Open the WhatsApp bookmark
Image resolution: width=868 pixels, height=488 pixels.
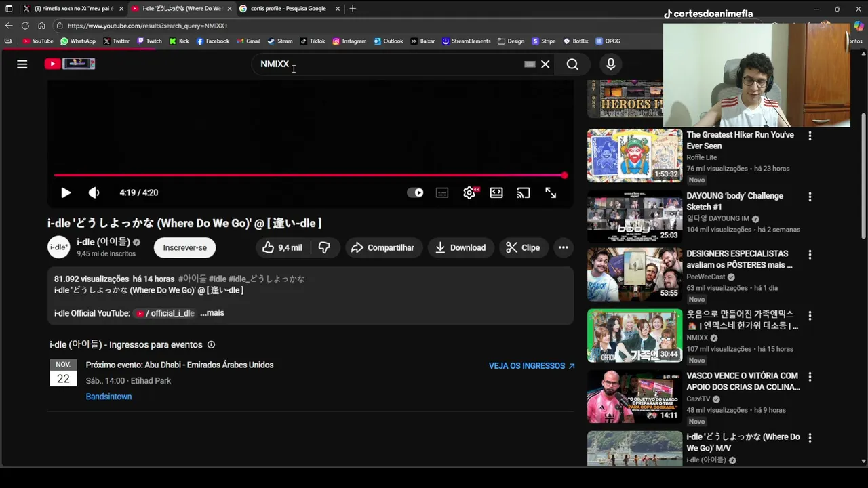[78, 41]
